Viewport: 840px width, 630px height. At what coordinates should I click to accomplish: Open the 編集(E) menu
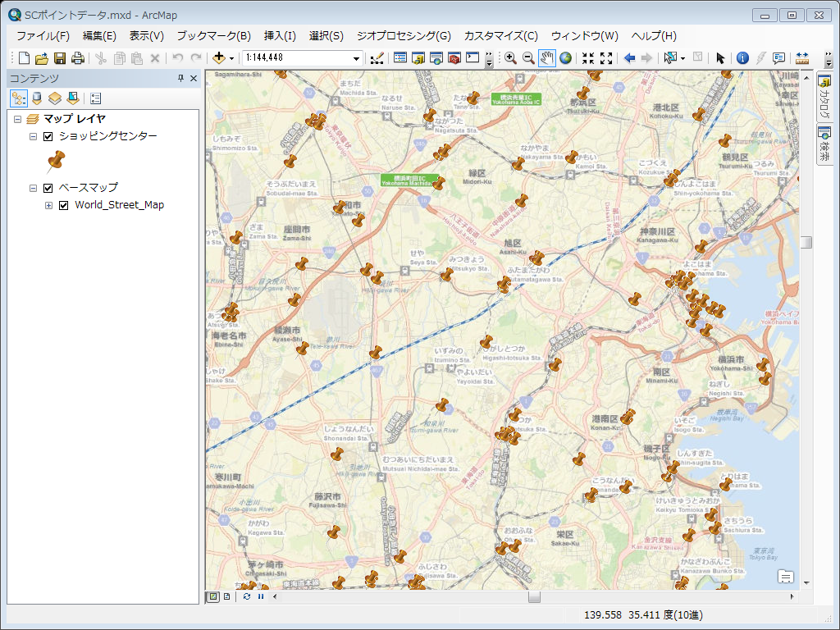pyautogui.click(x=99, y=36)
